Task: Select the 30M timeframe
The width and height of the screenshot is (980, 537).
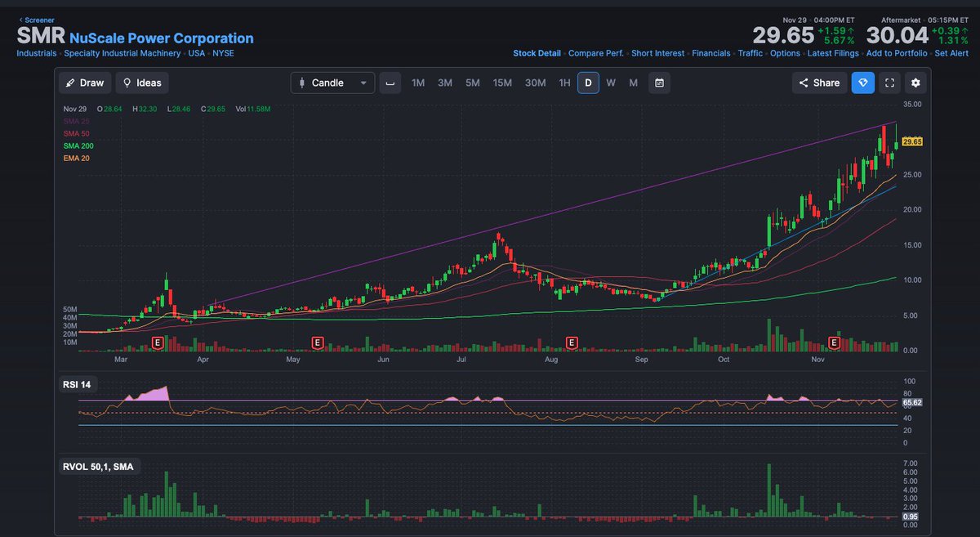Action: pyautogui.click(x=536, y=83)
